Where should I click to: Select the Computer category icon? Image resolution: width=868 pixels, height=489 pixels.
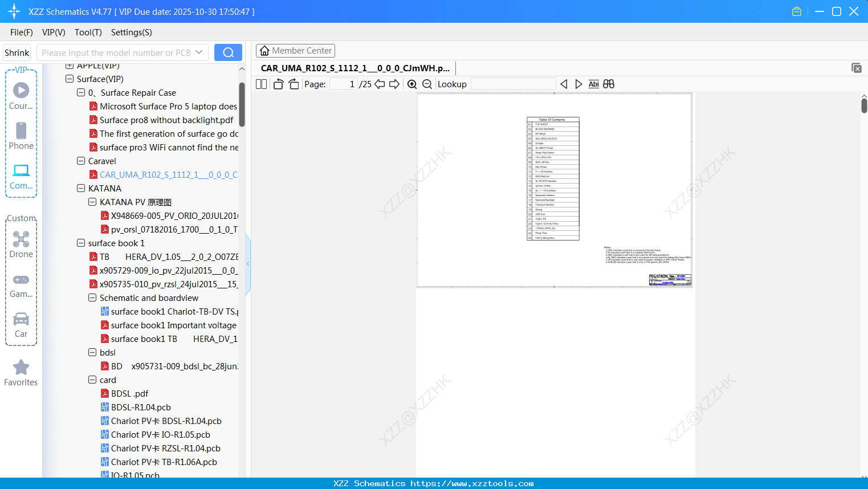[21, 176]
